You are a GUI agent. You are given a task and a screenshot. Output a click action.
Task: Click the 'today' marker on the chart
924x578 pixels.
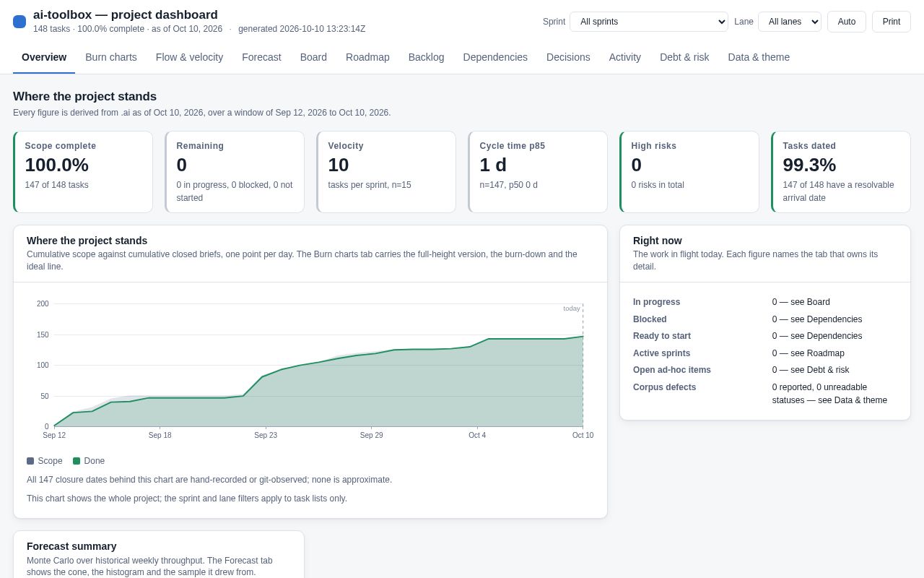pyautogui.click(x=572, y=309)
